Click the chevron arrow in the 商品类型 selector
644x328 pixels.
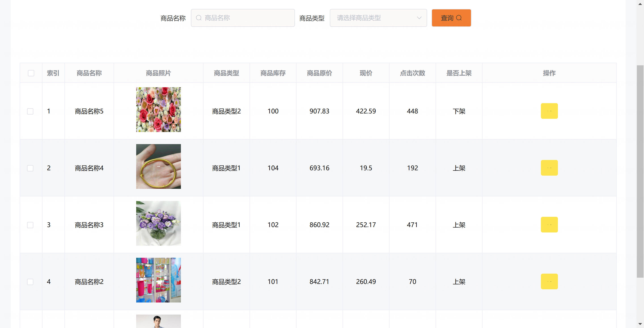(419, 18)
